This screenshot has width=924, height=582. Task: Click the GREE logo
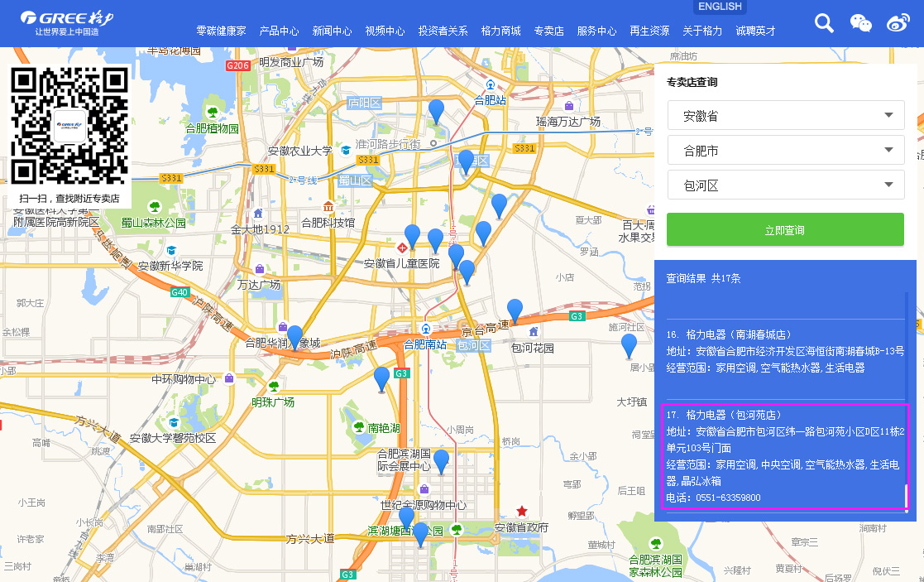click(x=66, y=23)
